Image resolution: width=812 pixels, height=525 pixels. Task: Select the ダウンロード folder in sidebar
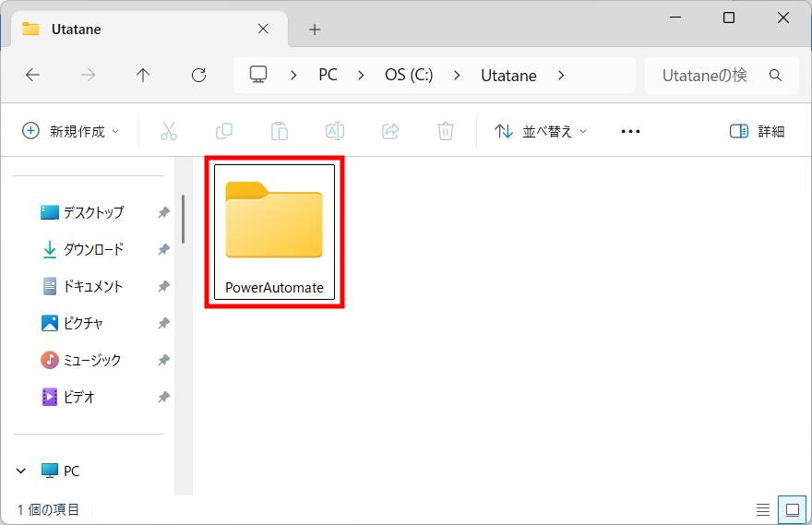click(x=92, y=249)
